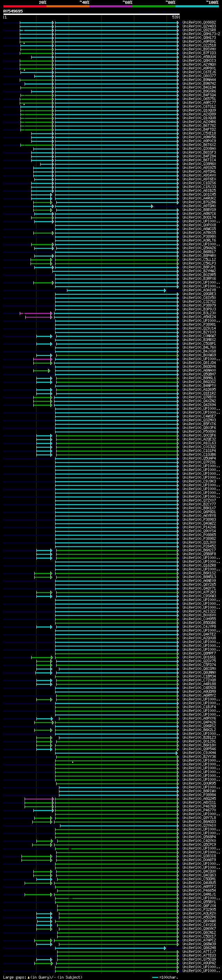Select the UniRef100_B9GXR6 label
Image resolution: width=222 pixels, height=980 pixels.
(199, 91)
